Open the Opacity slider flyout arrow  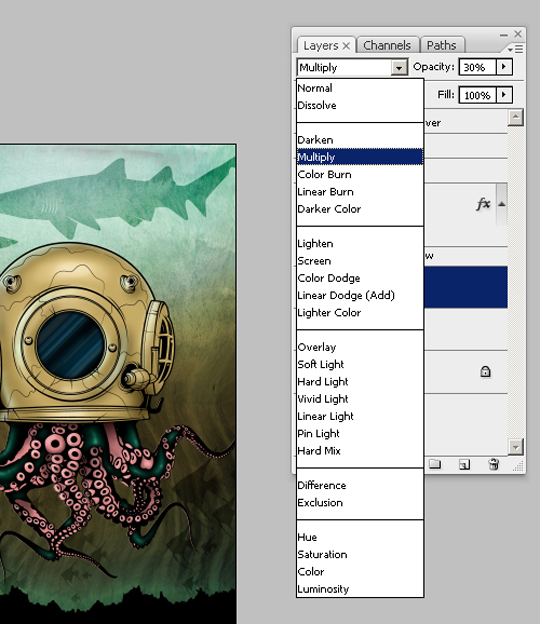(504, 66)
